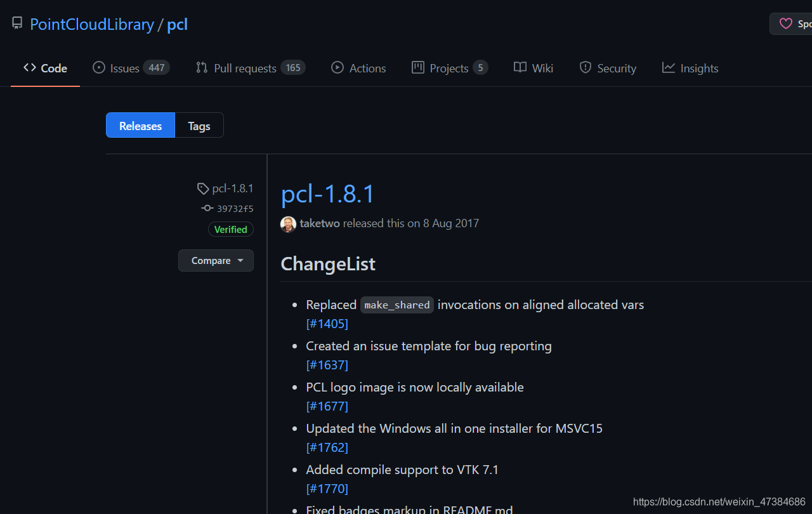The width and height of the screenshot is (812, 514).
Task: Switch to the Pull requests tab
Action: [x=246, y=67]
